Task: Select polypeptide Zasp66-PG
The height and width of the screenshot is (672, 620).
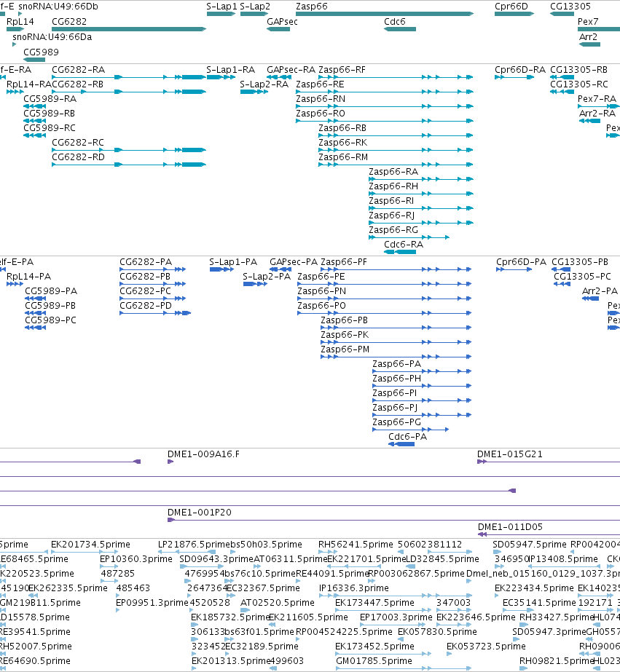Action: pos(411,429)
